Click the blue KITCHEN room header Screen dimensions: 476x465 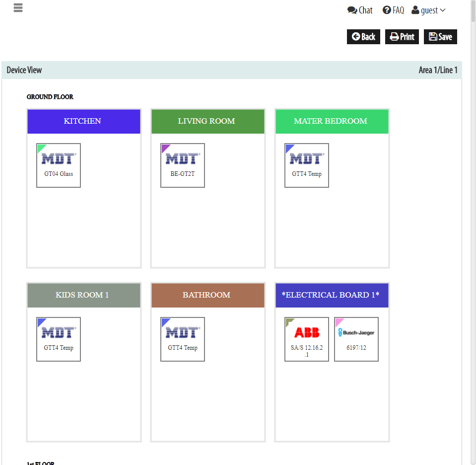[84, 121]
